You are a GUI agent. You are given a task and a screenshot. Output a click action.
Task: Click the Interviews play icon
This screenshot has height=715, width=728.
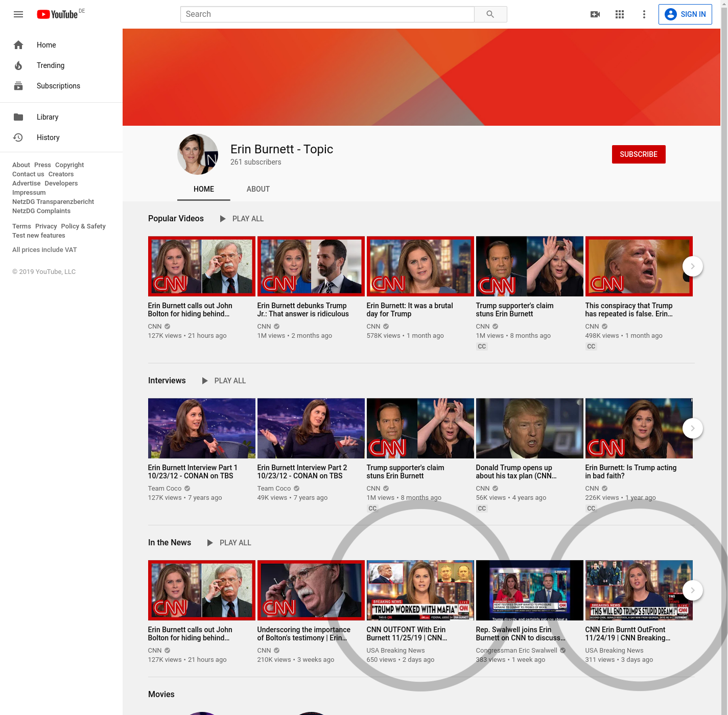pyautogui.click(x=204, y=381)
